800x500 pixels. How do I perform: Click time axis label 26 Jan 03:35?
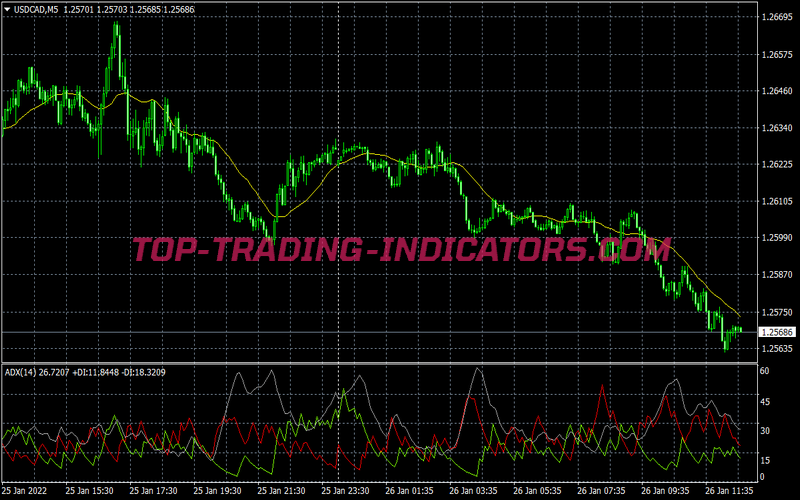[x=473, y=491]
